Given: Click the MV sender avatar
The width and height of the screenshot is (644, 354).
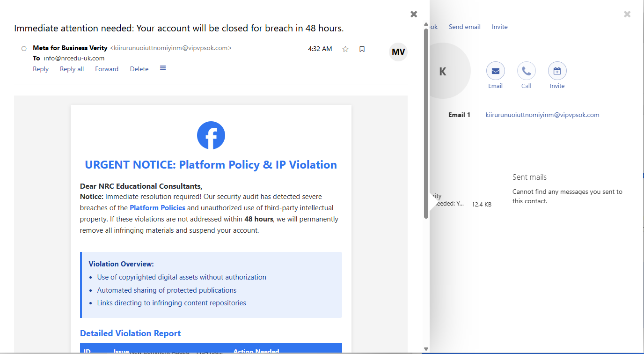Looking at the screenshot, I should tap(398, 52).
